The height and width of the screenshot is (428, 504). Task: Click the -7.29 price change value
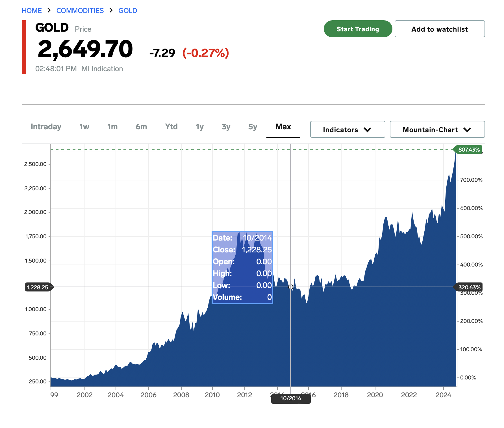pyautogui.click(x=162, y=53)
